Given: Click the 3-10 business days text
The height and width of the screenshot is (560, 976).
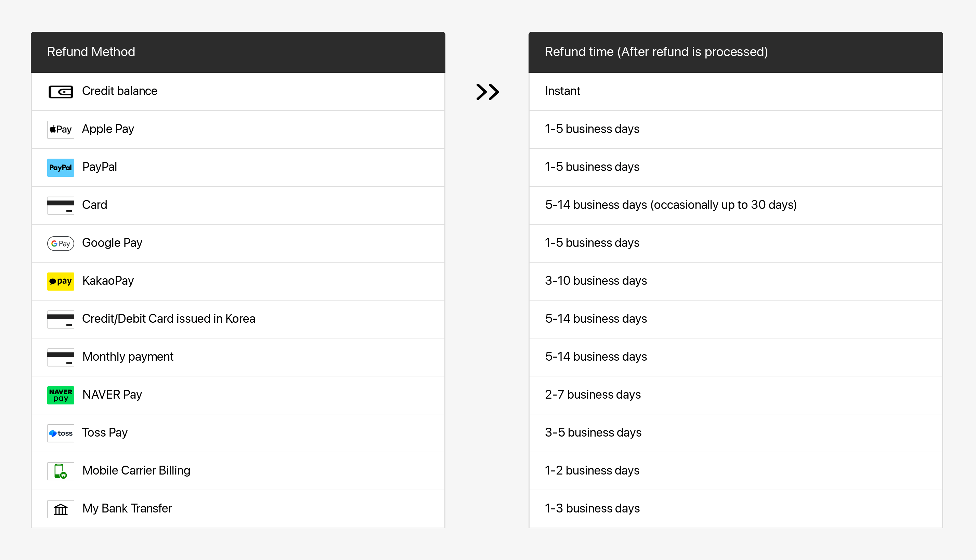Looking at the screenshot, I should coord(595,281).
